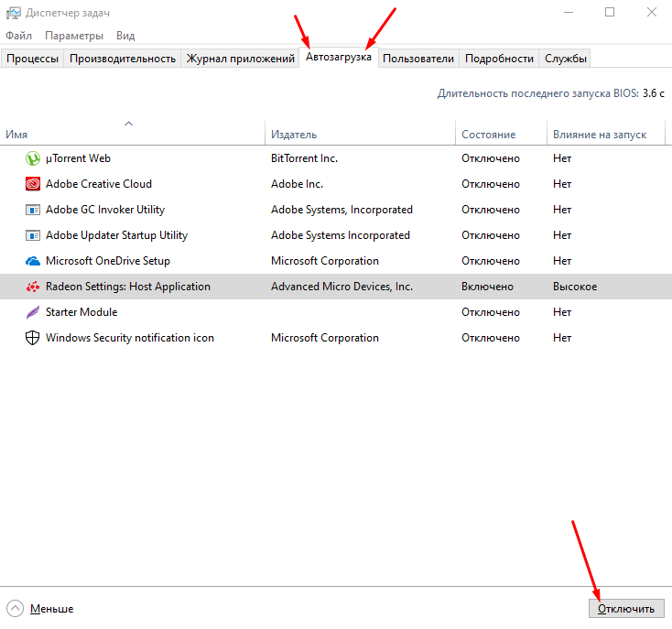The image size is (672, 629).
Task: Select Adobe Updater Startup Utility entry
Action: (x=116, y=235)
